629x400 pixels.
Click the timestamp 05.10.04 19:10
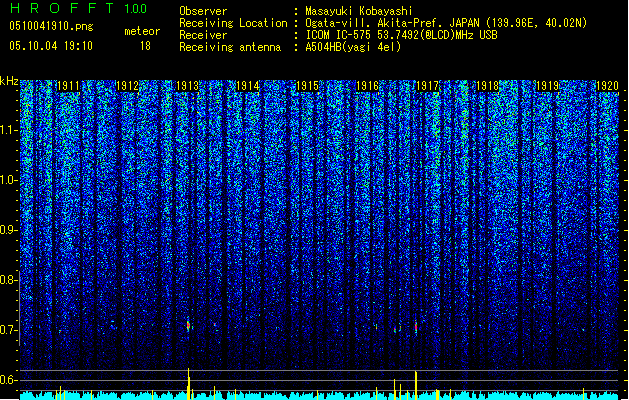pos(51,46)
